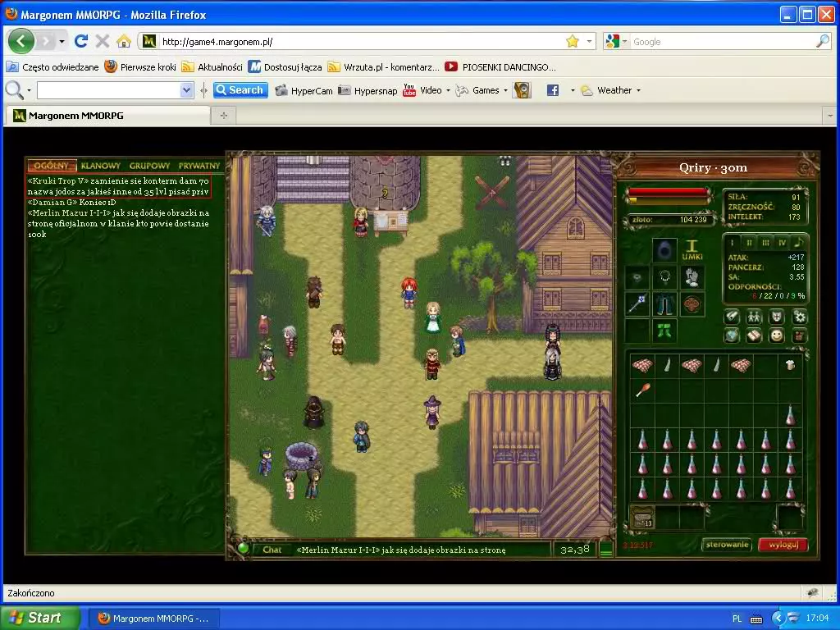The width and height of the screenshot is (840, 630).
Task: Expand the Games toolbar dropdown
Action: coord(505,90)
